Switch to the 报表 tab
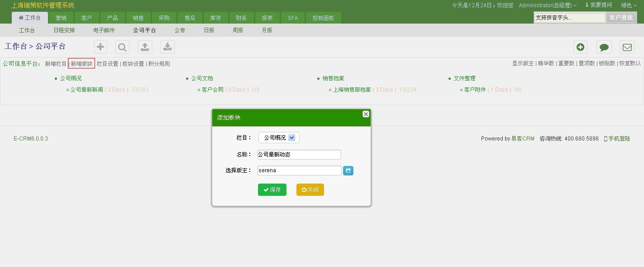 click(267, 18)
